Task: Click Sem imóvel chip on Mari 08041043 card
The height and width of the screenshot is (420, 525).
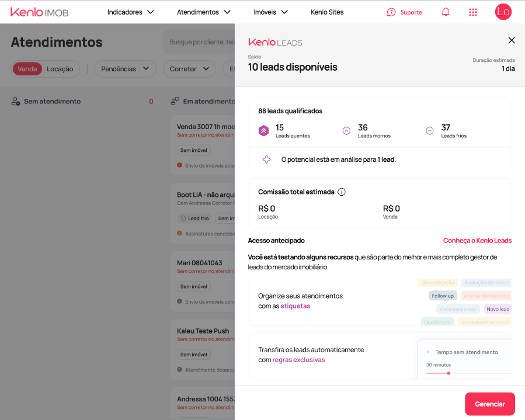Action: pyautogui.click(x=193, y=286)
